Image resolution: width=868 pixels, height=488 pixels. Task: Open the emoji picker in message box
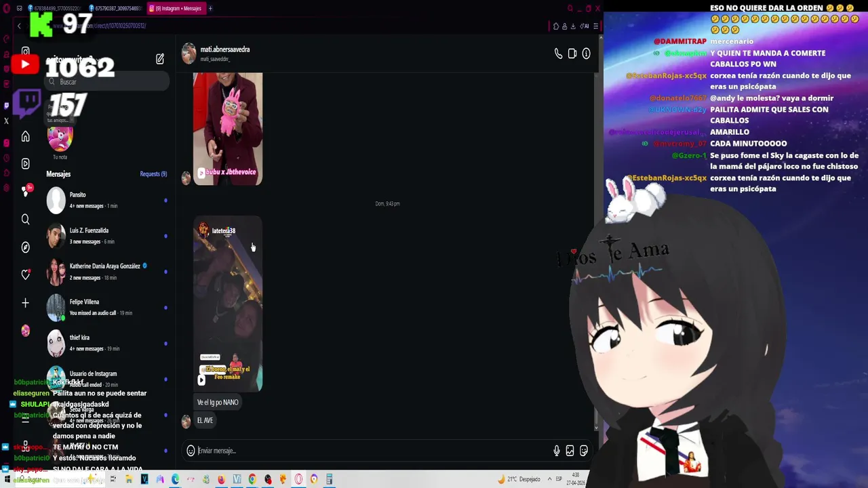[191, 451]
